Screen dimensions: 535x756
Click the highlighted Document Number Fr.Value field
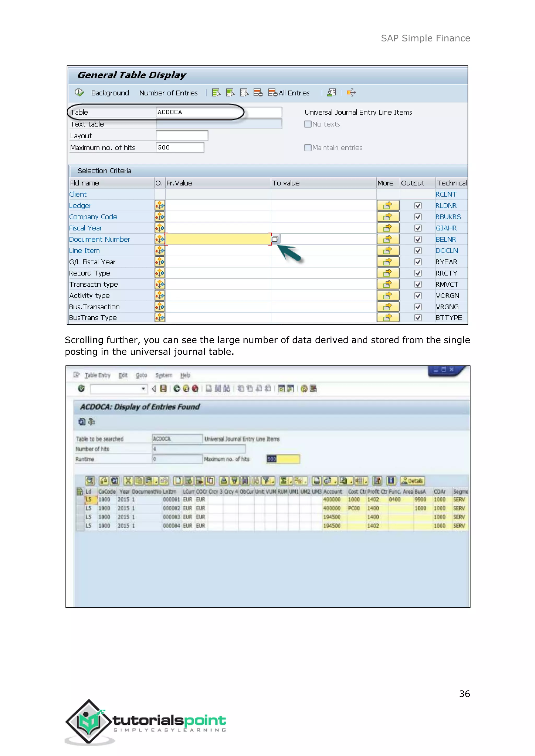tap(218, 239)
